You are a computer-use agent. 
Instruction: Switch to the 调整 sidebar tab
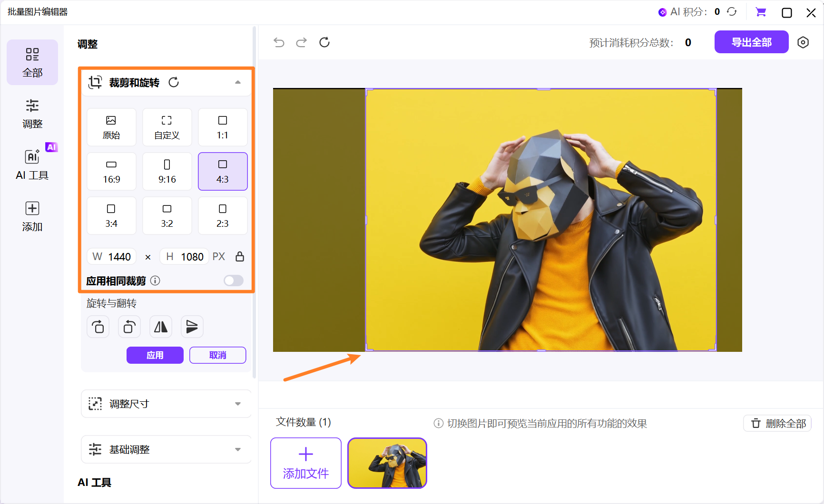coord(32,114)
